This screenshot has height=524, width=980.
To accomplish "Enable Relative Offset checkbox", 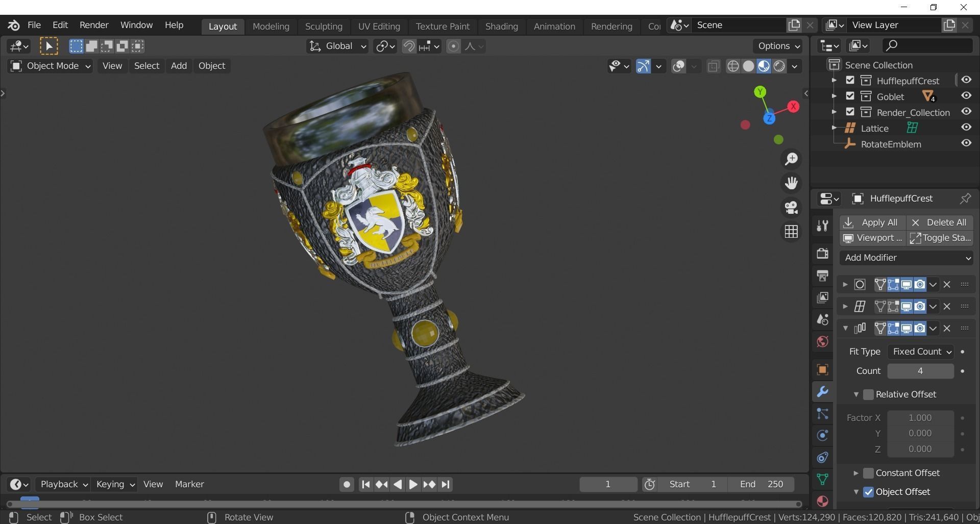I will (x=868, y=395).
